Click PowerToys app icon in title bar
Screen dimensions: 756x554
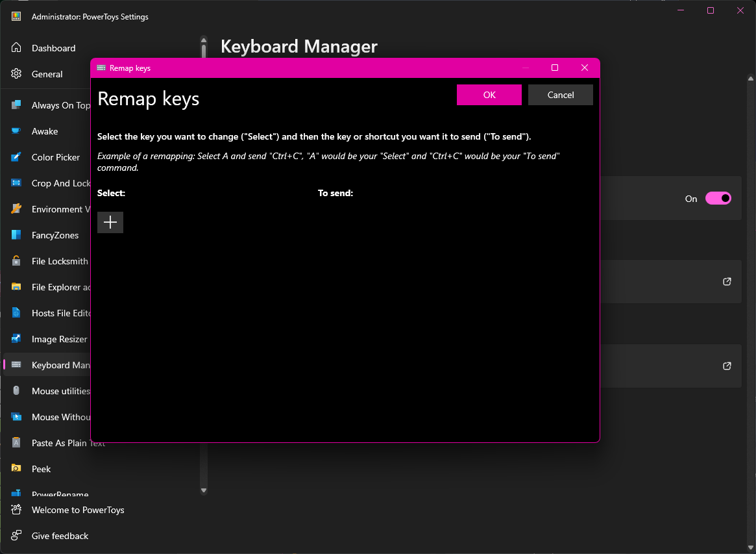(16, 16)
